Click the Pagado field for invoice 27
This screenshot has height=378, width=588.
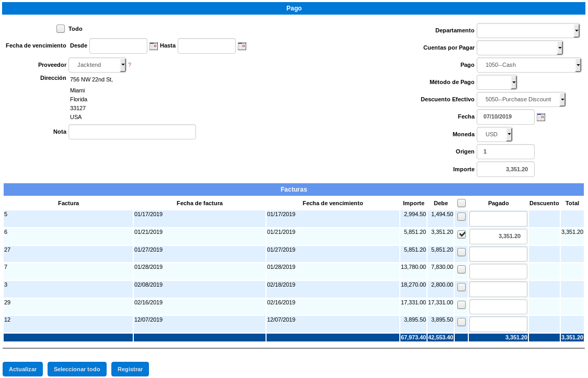499,254
